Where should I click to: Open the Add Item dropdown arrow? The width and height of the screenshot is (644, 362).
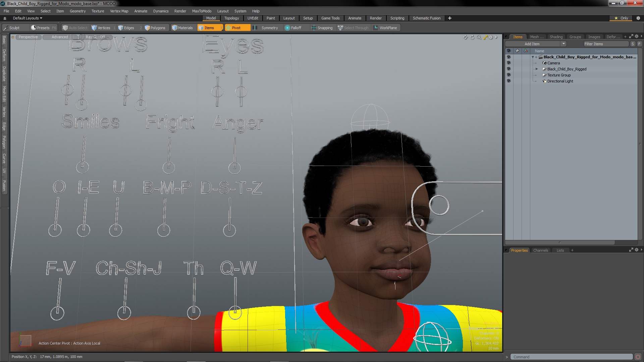563,44
